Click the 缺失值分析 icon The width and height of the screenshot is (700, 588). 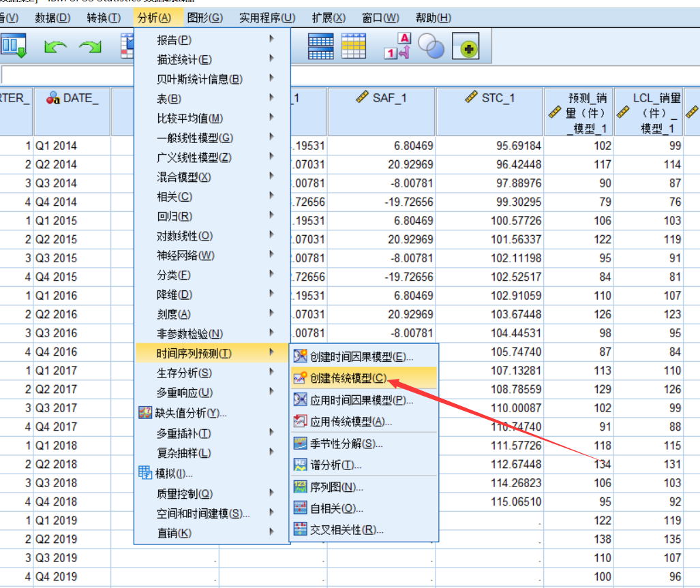coord(145,412)
